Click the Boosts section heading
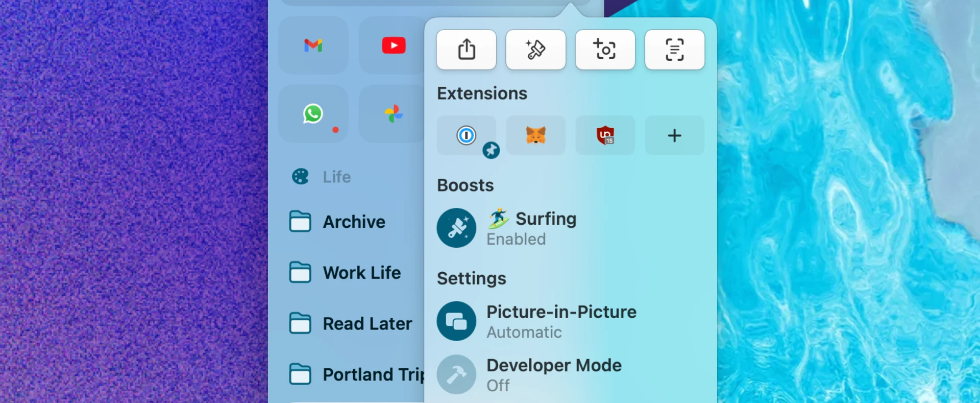This screenshot has height=403, width=980. (465, 185)
